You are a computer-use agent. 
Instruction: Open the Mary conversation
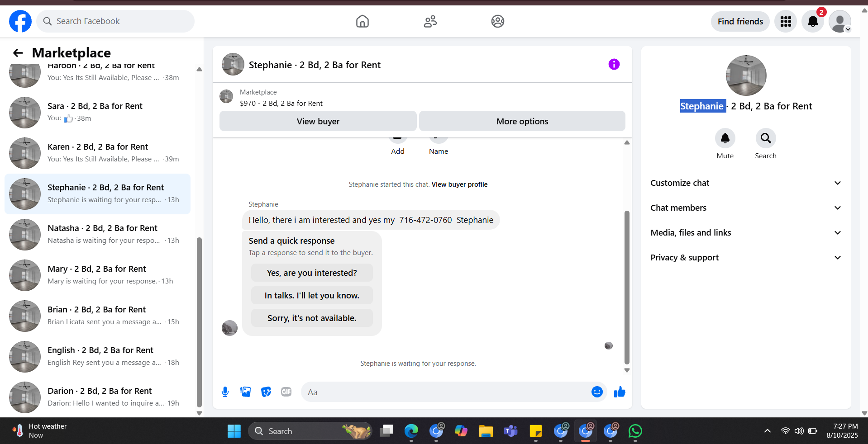(x=97, y=275)
